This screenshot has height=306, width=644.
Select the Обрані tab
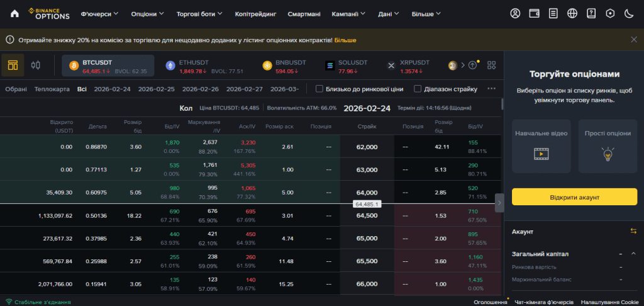[16, 89]
